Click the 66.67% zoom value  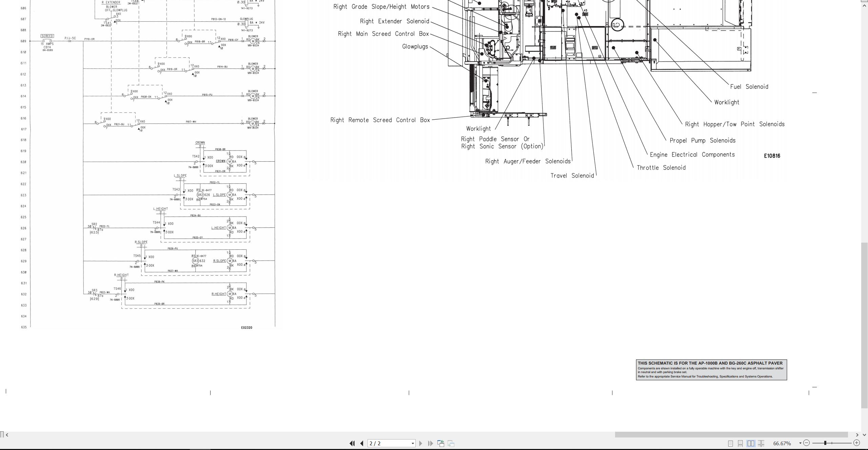click(x=782, y=443)
